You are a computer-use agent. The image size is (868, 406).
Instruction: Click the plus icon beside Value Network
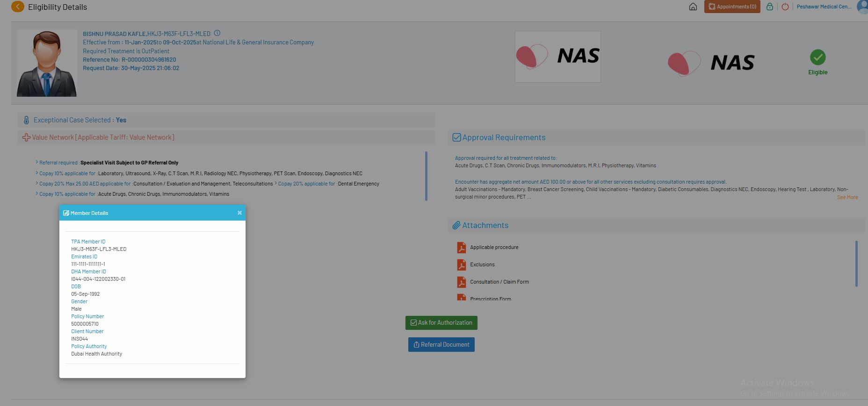point(26,137)
